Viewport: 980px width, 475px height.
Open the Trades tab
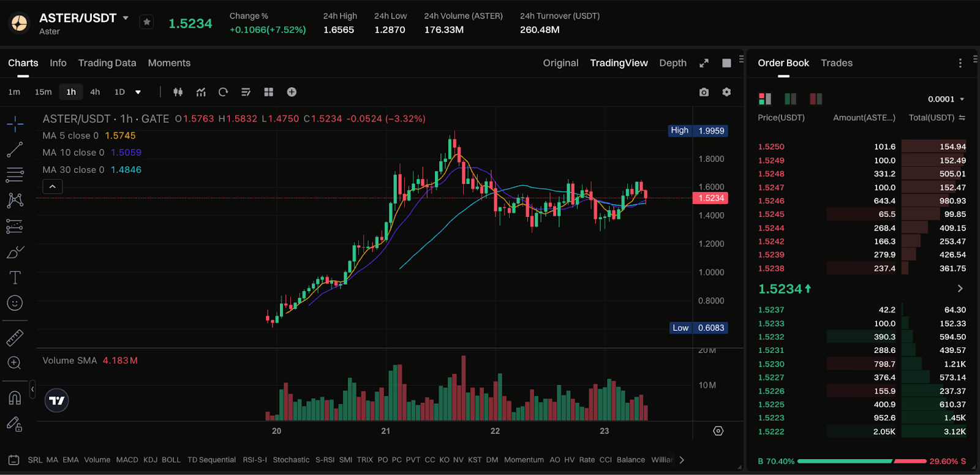point(837,63)
